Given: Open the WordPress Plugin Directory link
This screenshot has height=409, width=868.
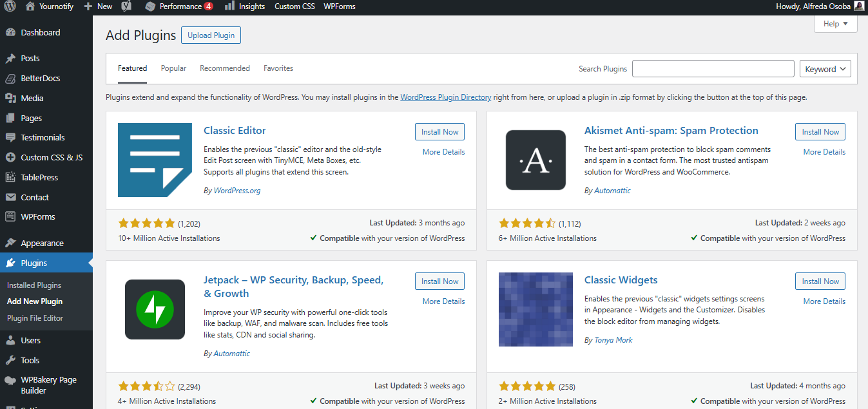Looking at the screenshot, I should (446, 97).
